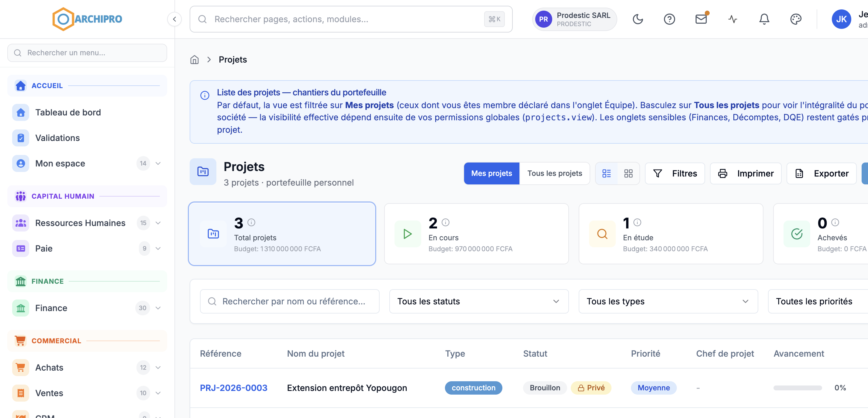
Task: Expand the Ventes chevron
Action: [x=158, y=393]
